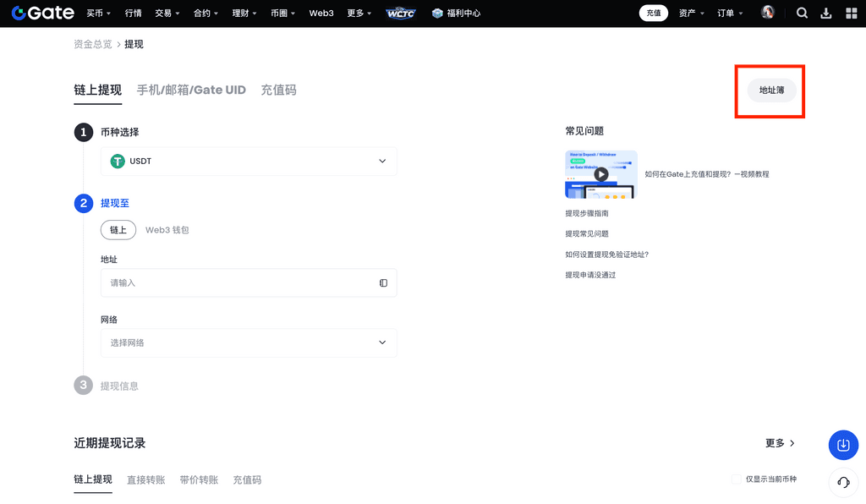Click the blue floating download button
Image resolution: width=866 pixels, height=504 pixels.
coord(843,445)
